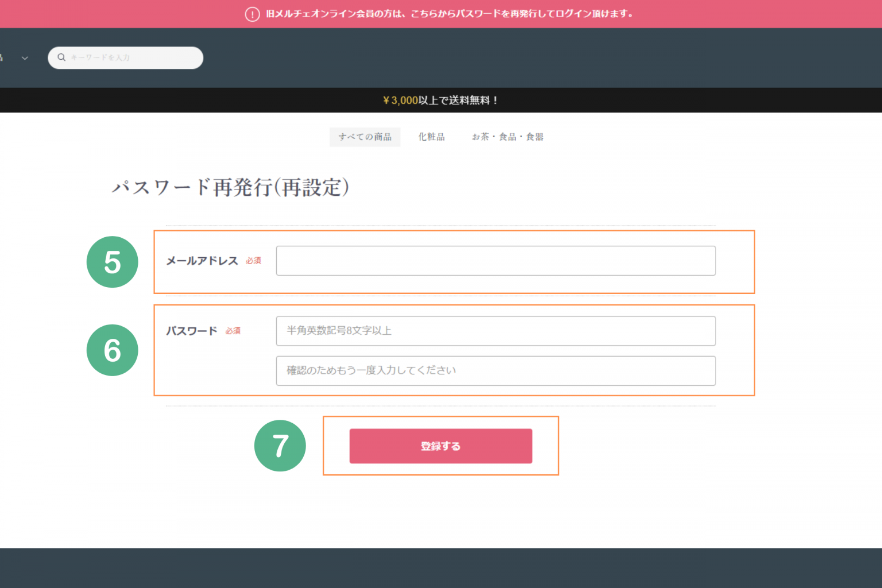The image size is (882, 588).
Task: Click the ¥3,000 free shipping banner
Action: click(440, 100)
